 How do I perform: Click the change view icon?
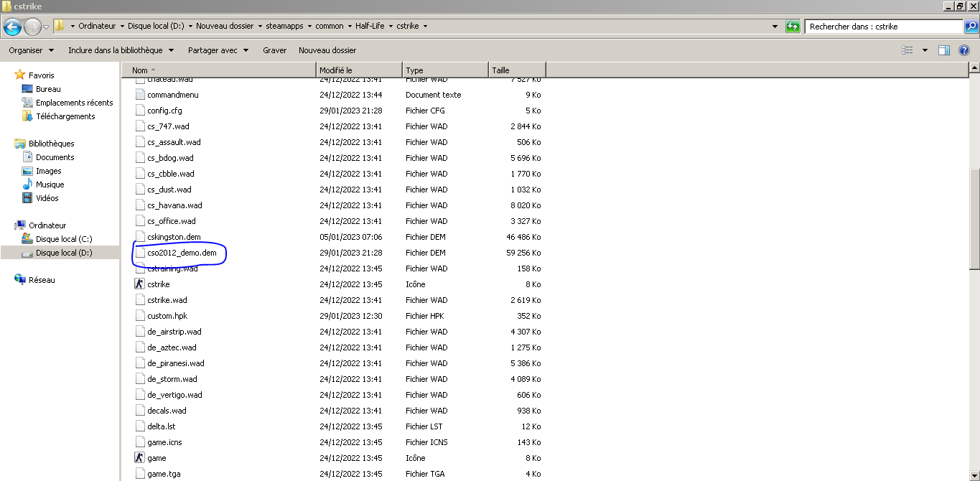(x=907, y=50)
